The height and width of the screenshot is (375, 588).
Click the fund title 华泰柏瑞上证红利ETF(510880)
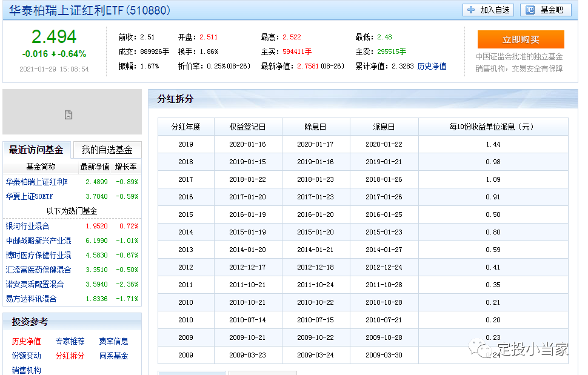coord(90,10)
